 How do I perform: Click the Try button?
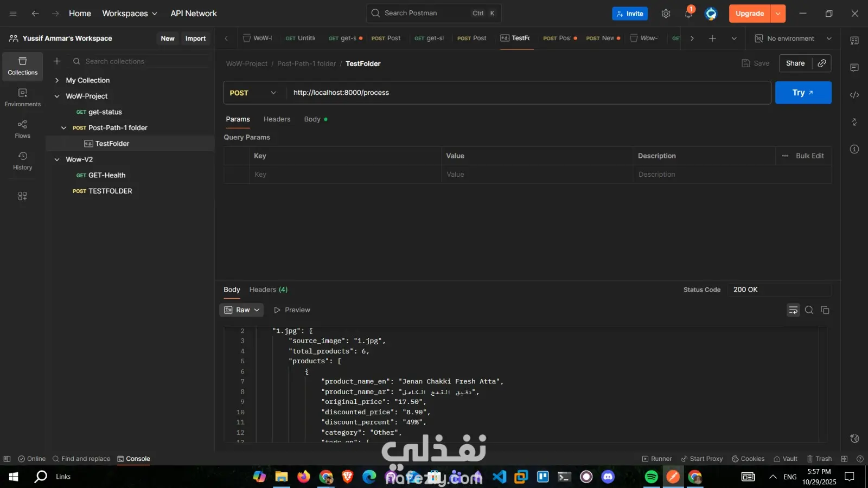pos(803,93)
